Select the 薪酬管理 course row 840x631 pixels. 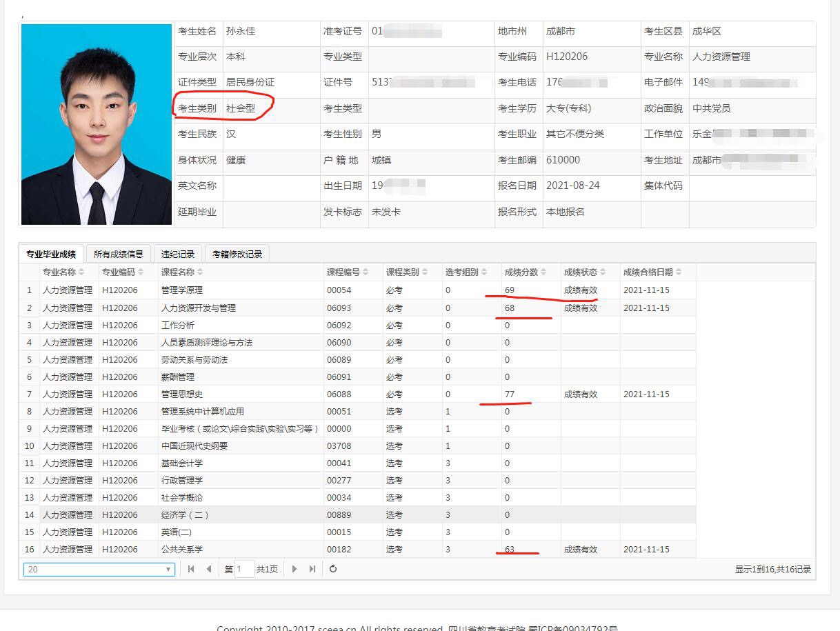358,377
